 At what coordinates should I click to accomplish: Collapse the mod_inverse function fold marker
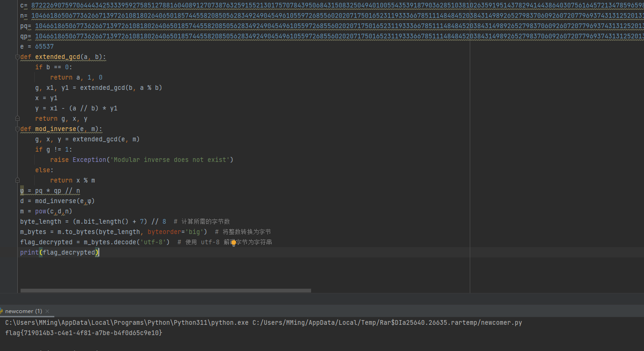click(x=17, y=129)
